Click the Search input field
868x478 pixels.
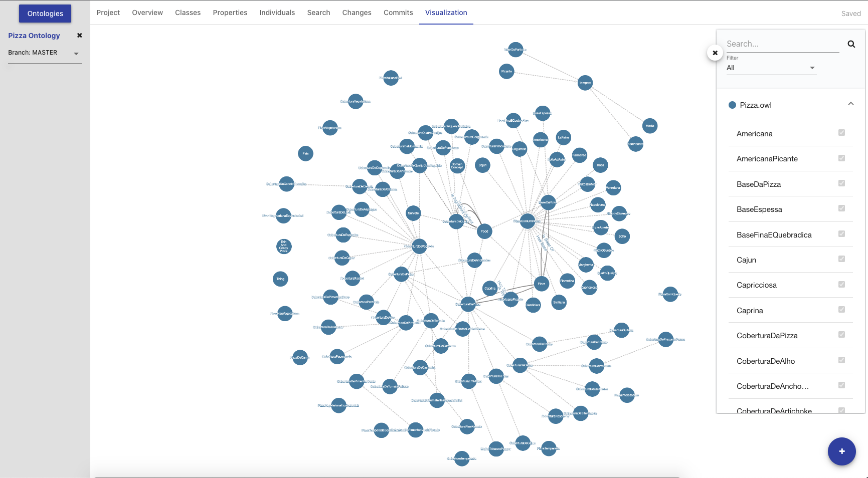(782, 44)
